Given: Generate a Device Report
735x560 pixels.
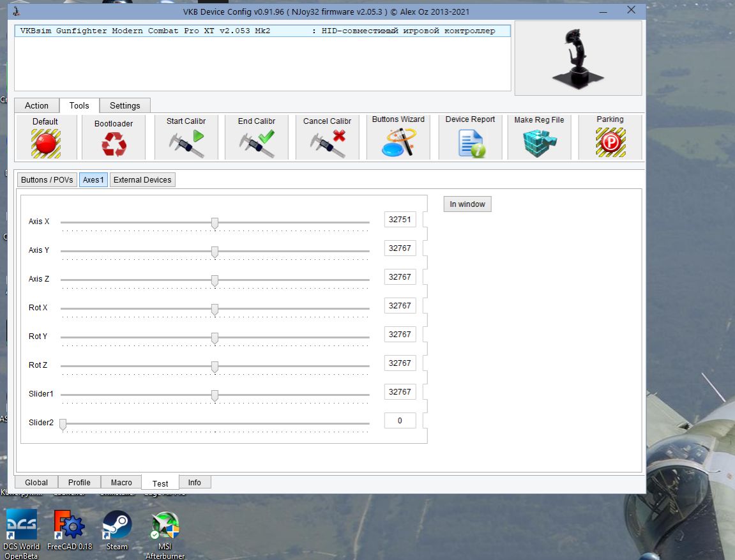Looking at the screenshot, I should [470, 142].
